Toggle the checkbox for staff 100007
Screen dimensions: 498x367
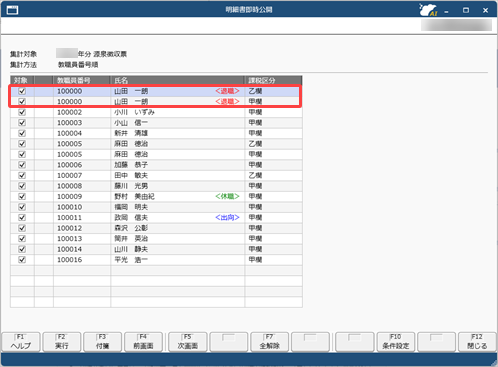[22, 175]
